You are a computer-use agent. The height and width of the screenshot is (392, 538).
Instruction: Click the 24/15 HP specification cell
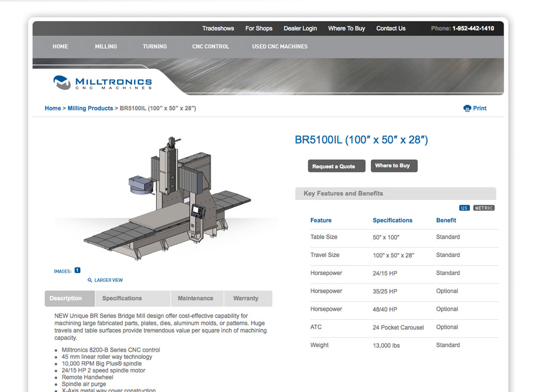pos(385,273)
